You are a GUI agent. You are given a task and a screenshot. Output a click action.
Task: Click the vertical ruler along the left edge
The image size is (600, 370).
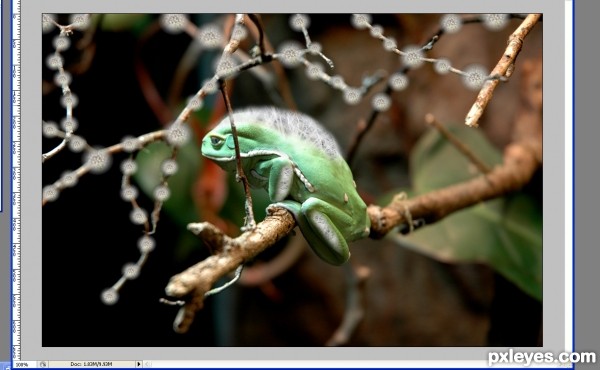tap(16, 180)
